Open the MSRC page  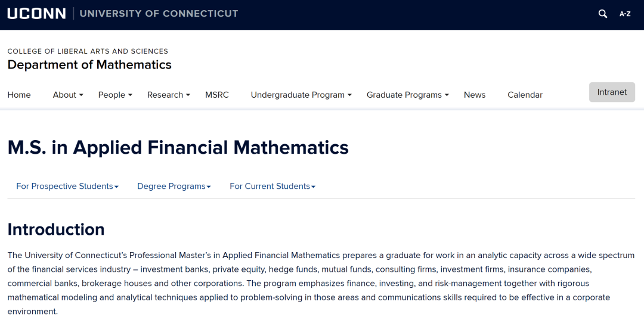pyautogui.click(x=217, y=95)
